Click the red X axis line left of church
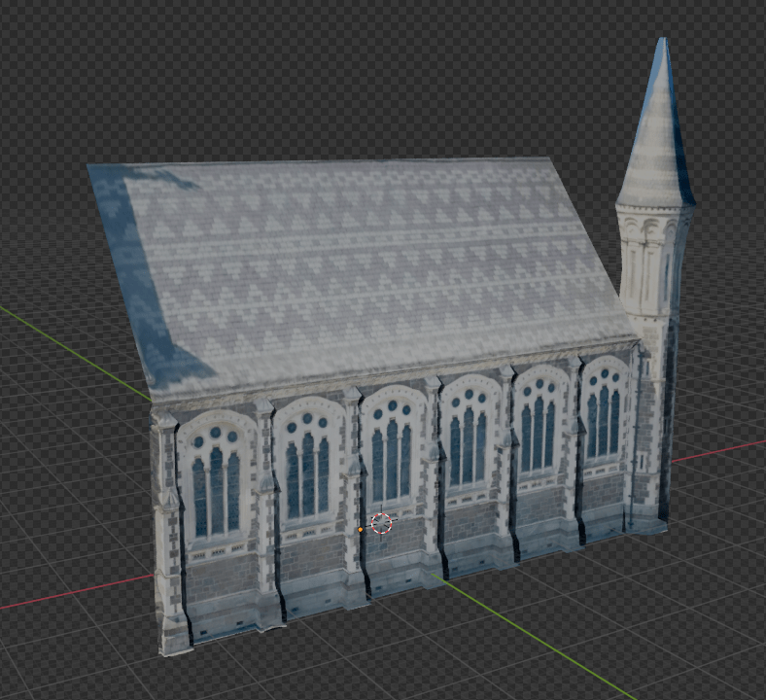 tap(68, 593)
